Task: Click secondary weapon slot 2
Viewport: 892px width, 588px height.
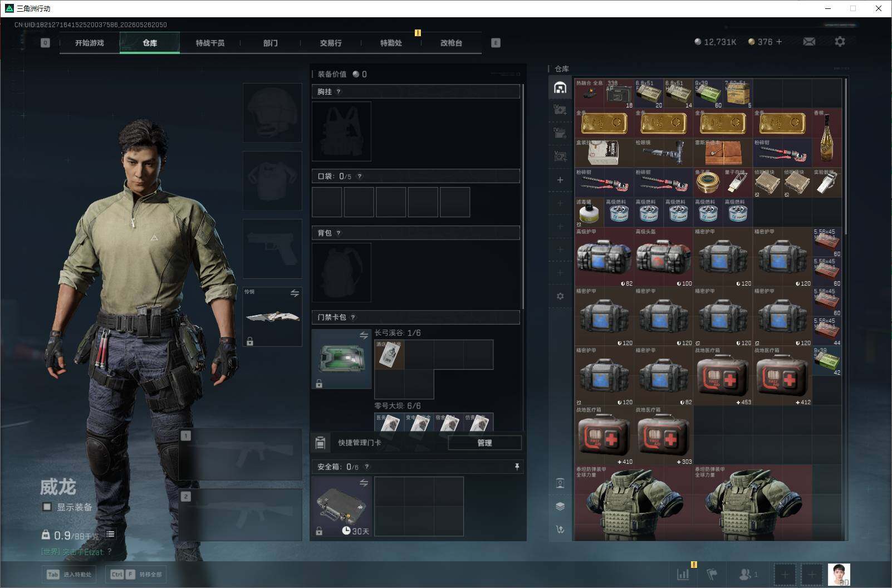Action: click(241, 514)
